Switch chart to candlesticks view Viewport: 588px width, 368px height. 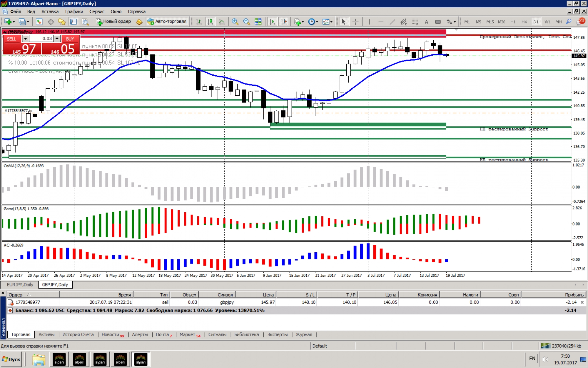pyautogui.click(x=210, y=21)
